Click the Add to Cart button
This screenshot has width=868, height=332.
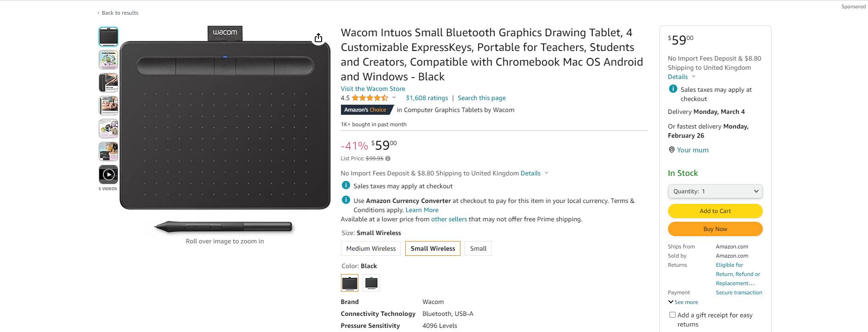715,211
